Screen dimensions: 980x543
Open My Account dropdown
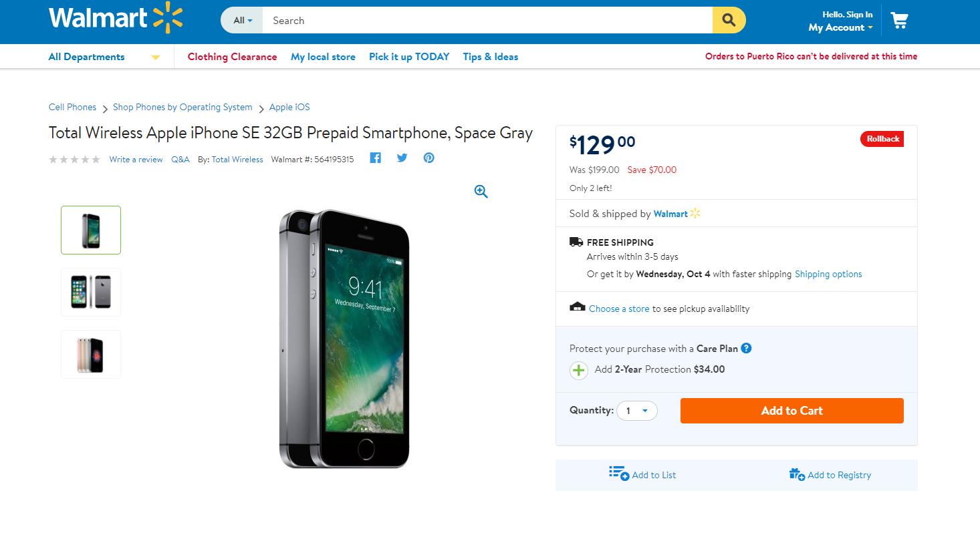840,27
